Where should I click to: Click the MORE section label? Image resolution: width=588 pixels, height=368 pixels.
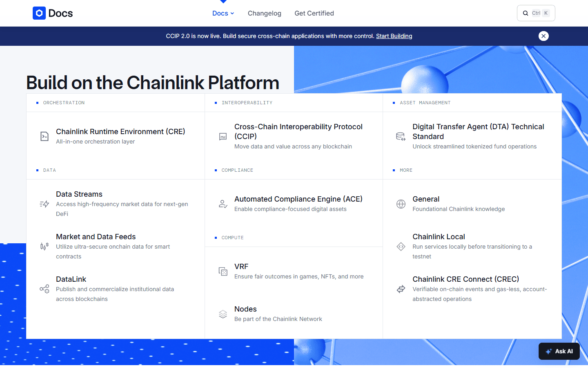406,170
